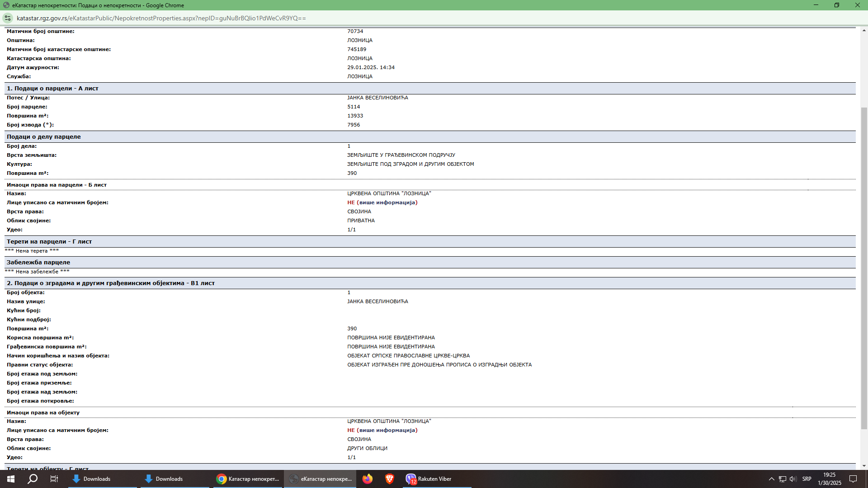Click parcel area value 13933

click(355, 116)
